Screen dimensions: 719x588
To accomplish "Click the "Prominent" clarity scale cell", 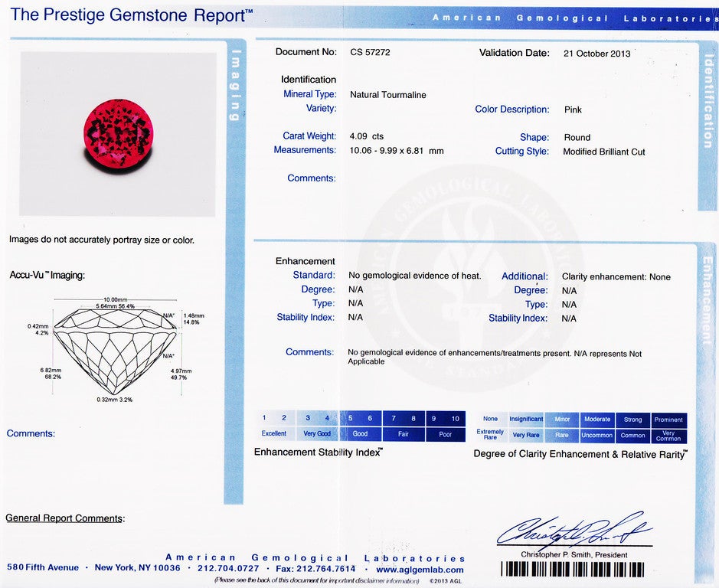I will tap(668, 420).
